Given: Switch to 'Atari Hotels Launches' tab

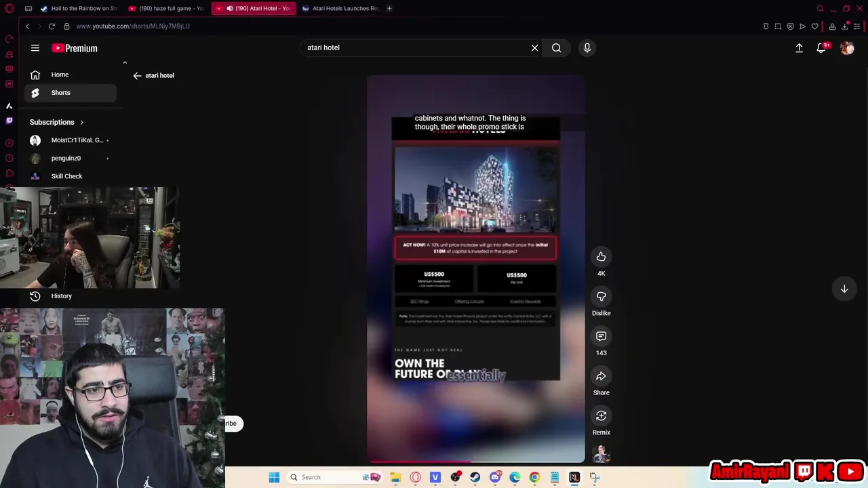Looking at the screenshot, I should 340,8.
